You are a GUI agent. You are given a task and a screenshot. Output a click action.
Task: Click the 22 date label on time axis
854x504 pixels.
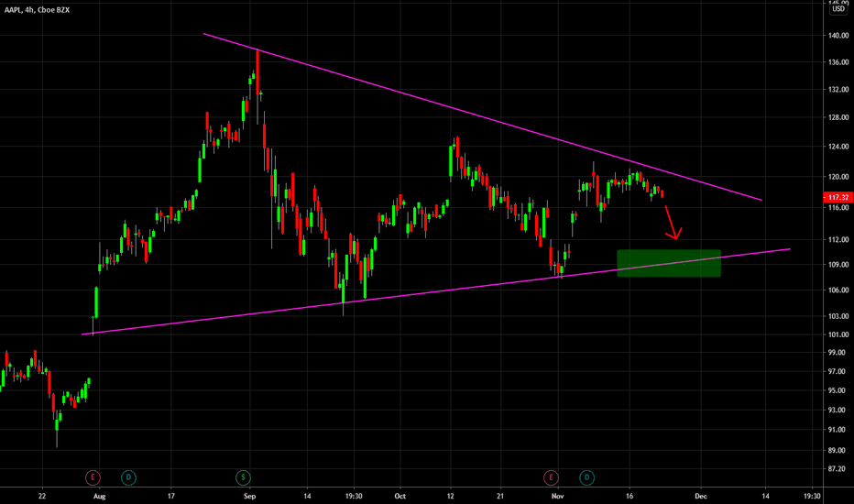point(42,496)
